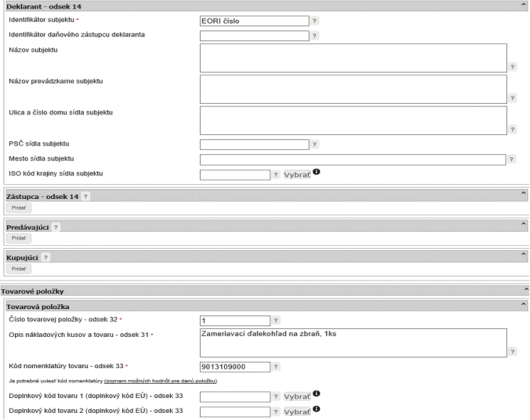Open help icon beside Predávajúci heading

pyautogui.click(x=55, y=227)
